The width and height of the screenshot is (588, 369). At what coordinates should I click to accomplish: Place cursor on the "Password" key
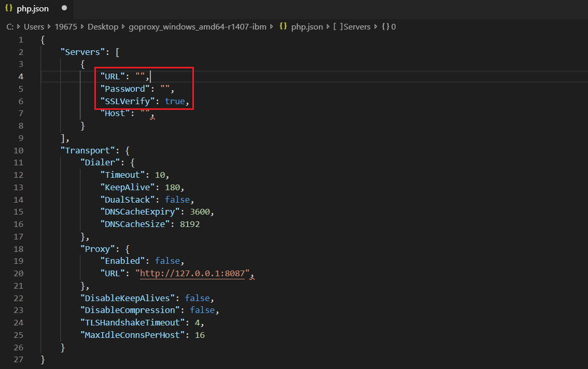tap(125, 89)
